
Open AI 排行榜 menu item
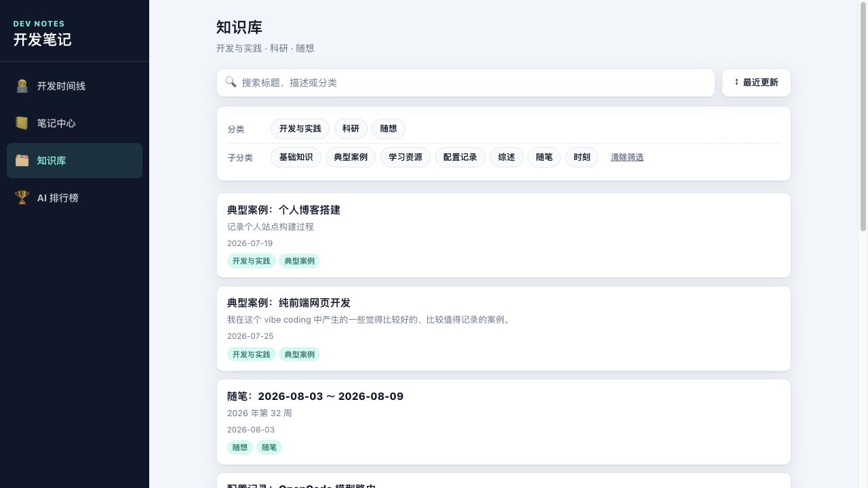pos(75,198)
